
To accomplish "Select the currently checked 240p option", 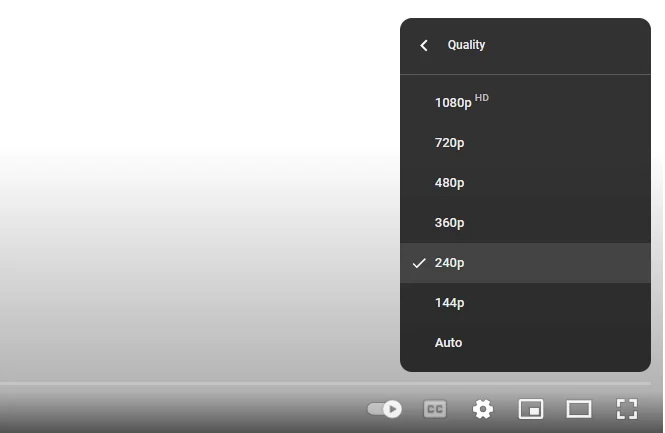I will coord(449,263).
